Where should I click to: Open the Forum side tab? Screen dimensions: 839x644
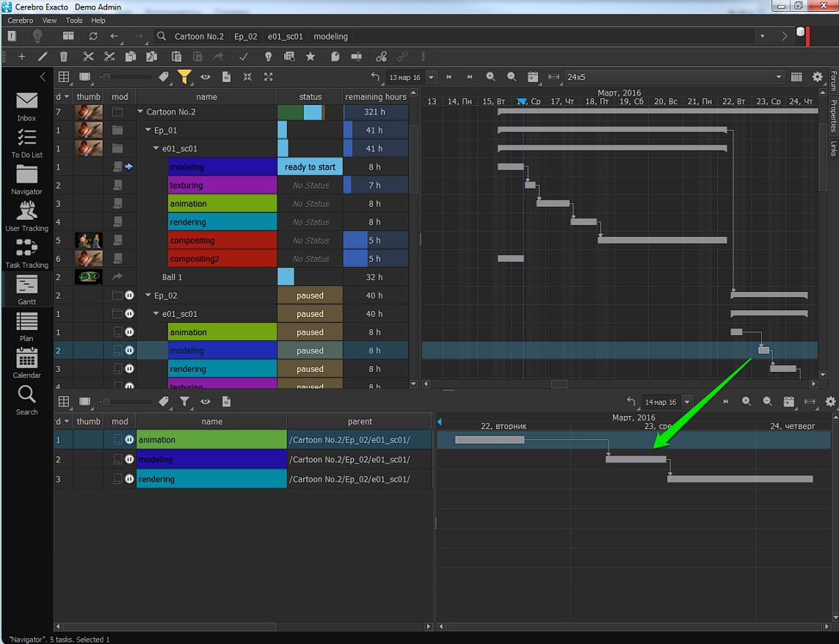833,81
